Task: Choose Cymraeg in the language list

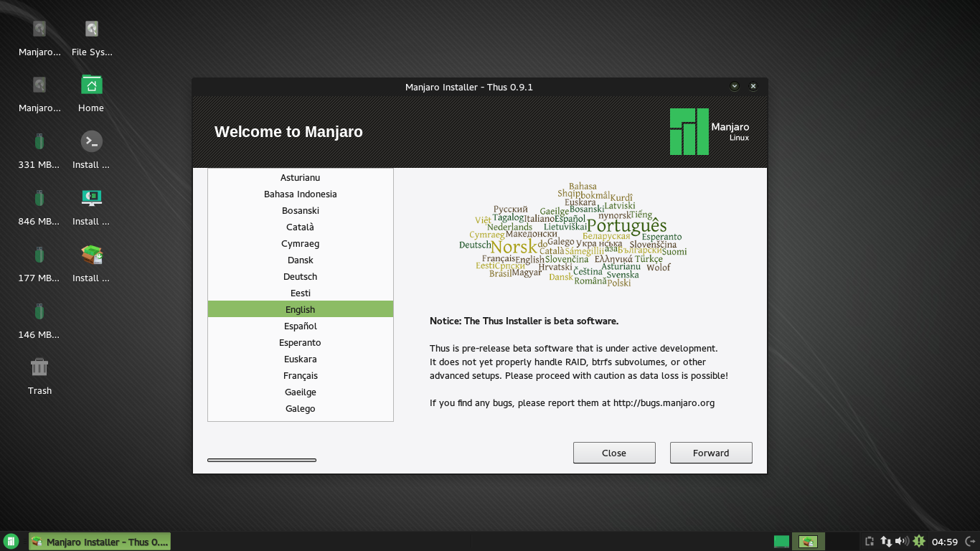Action: tap(301, 243)
